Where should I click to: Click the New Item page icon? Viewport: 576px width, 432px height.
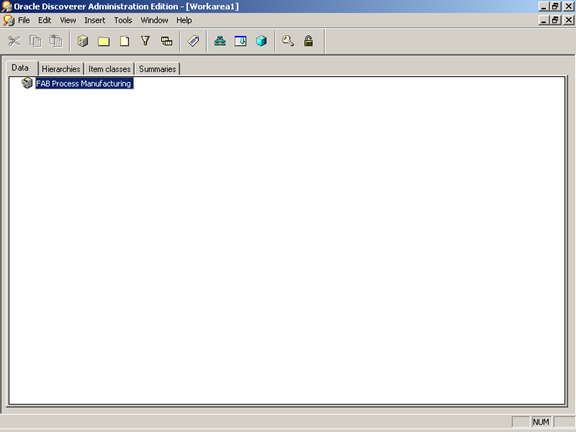point(125,41)
